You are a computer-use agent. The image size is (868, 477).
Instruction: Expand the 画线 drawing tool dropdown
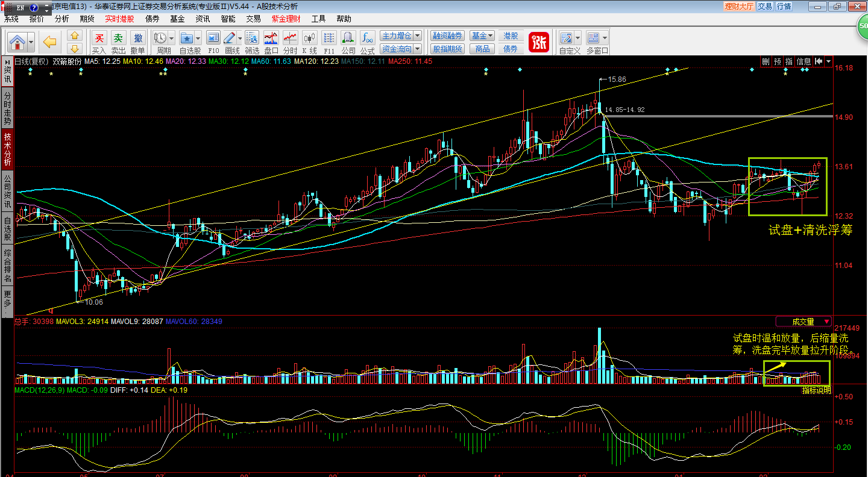point(239,38)
